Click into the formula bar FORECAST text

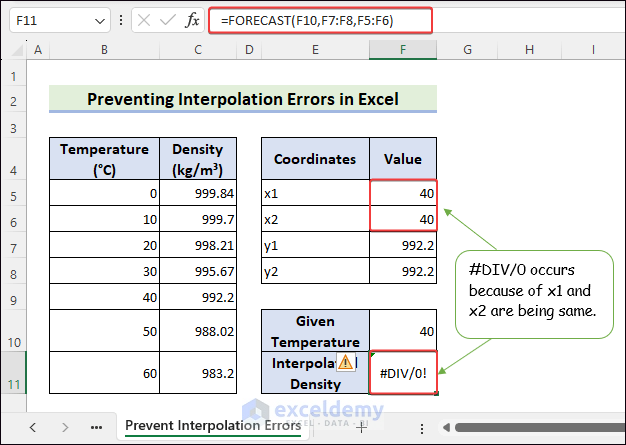point(307,20)
